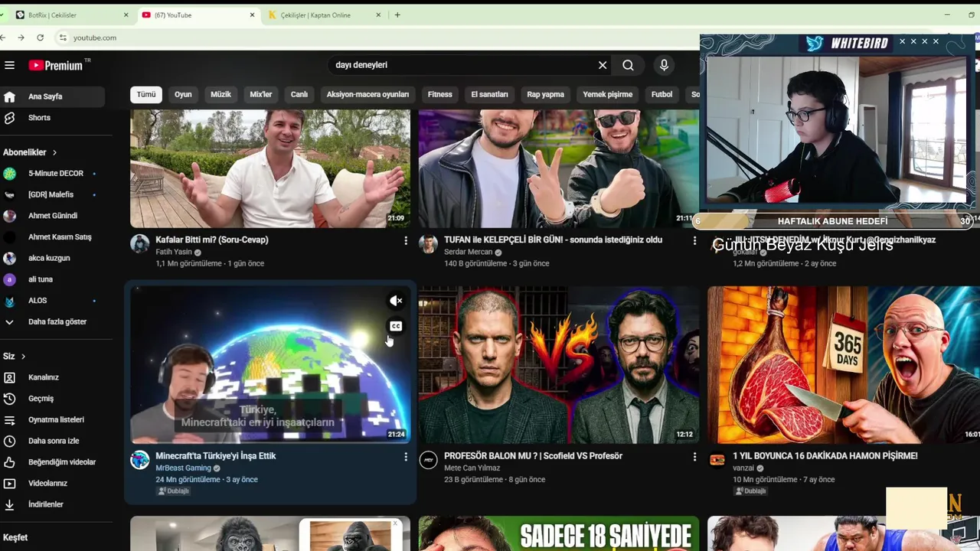This screenshot has width=980, height=551.
Task: Open the ALOS subscription channel
Action: click(x=53, y=301)
